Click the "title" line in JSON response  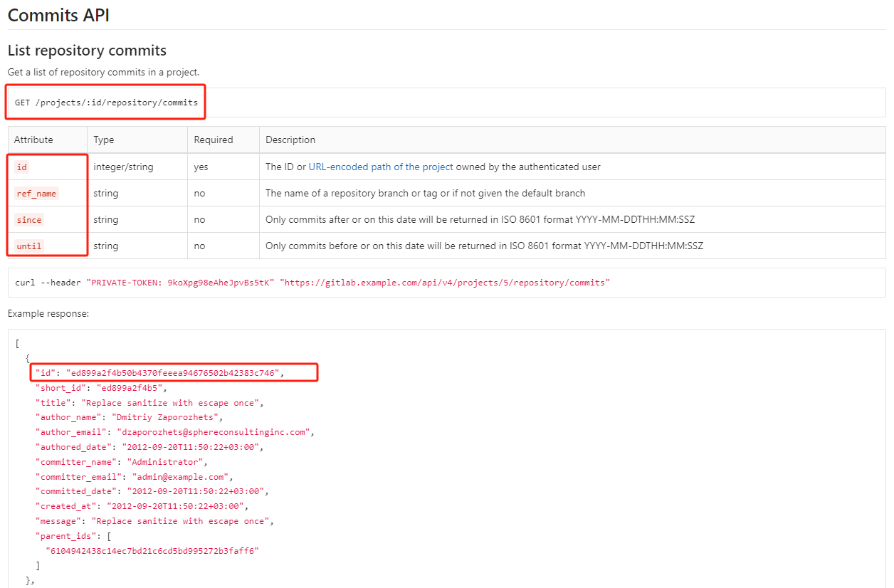pyautogui.click(x=150, y=403)
